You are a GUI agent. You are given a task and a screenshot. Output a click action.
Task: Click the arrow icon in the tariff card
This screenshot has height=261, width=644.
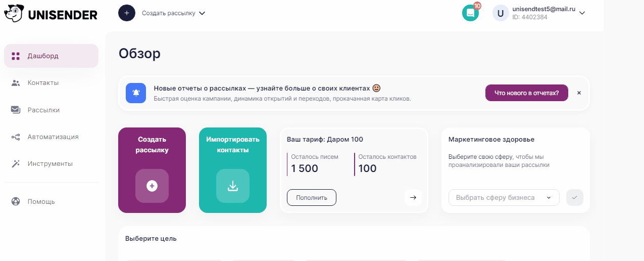413,197
